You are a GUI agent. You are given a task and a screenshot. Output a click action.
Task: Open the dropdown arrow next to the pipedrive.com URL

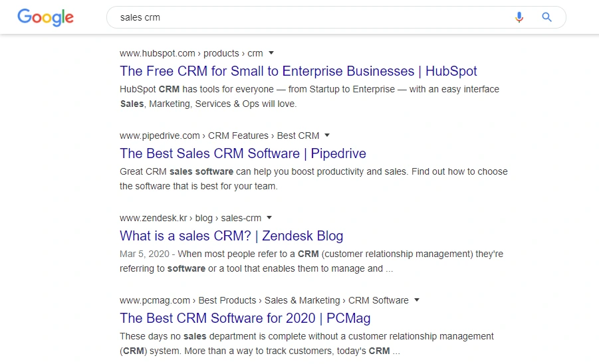[327, 136]
